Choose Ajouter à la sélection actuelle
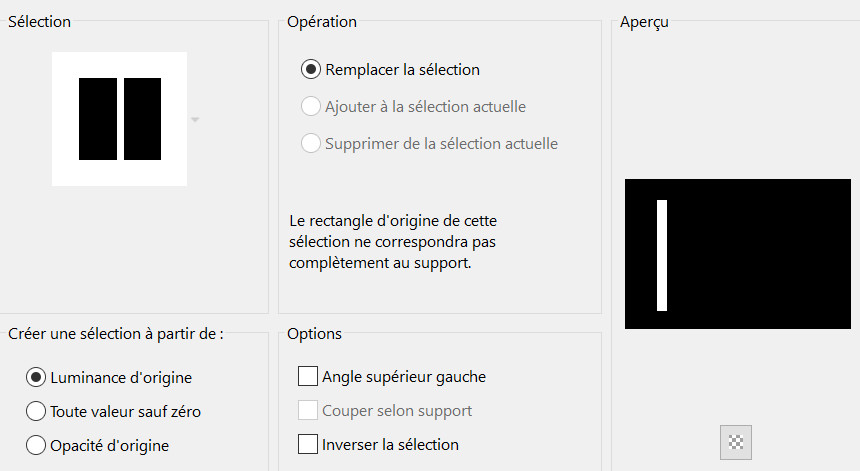 pyautogui.click(x=311, y=107)
